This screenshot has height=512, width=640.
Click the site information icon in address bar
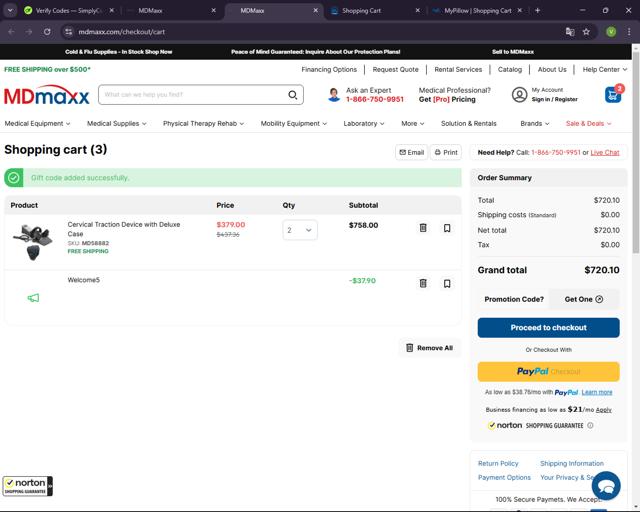click(x=69, y=32)
